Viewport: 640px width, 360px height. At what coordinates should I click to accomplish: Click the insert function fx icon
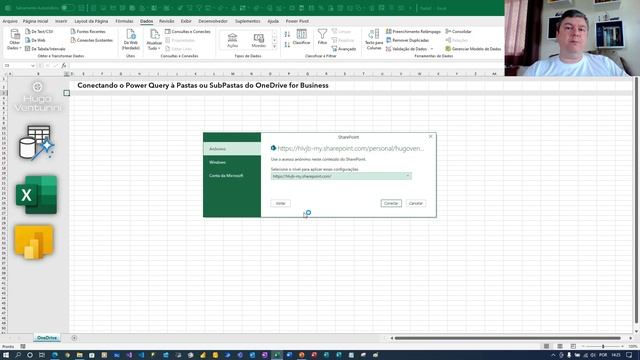coord(64,66)
